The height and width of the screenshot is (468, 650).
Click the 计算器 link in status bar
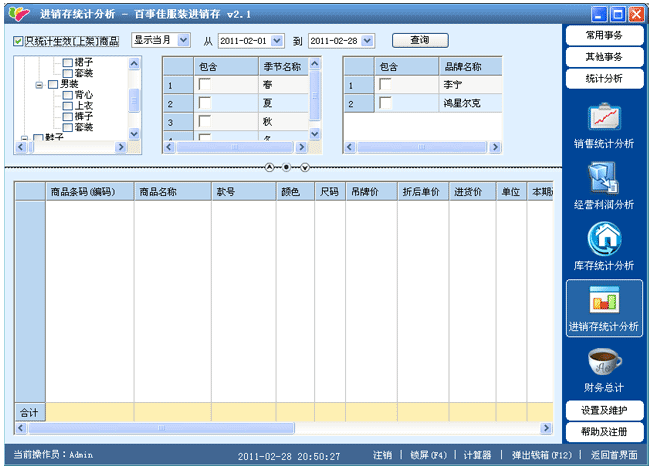pos(477,454)
